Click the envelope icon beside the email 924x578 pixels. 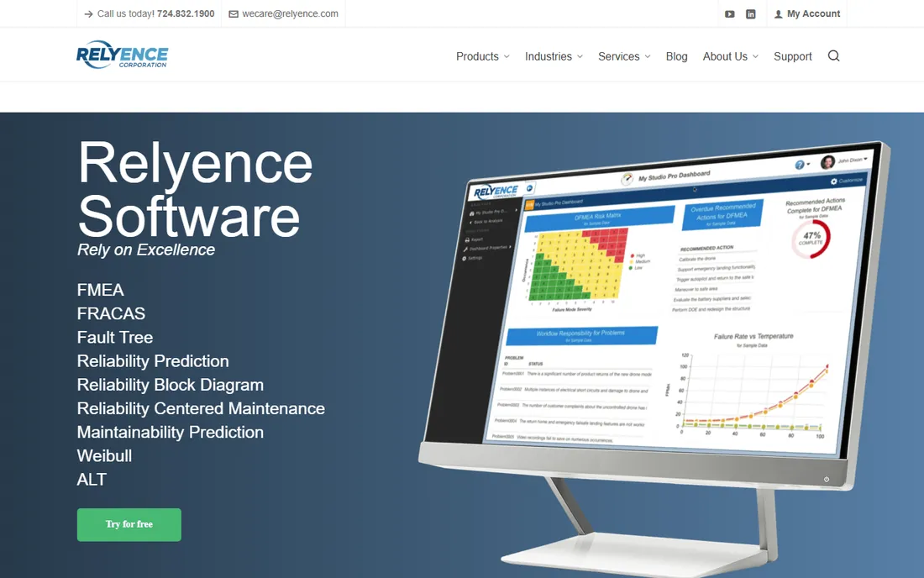[x=234, y=14]
